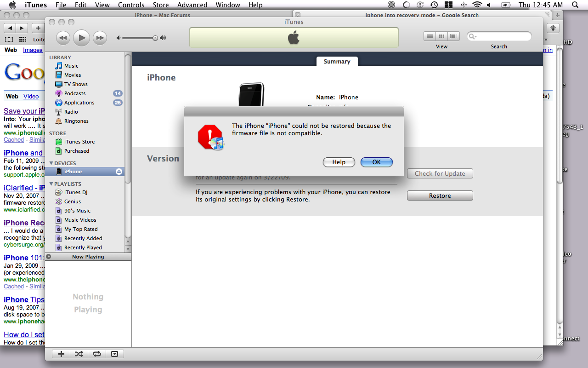The height and width of the screenshot is (368, 588).
Task: Open the iTunes DJ playlist icon
Action: [59, 192]
